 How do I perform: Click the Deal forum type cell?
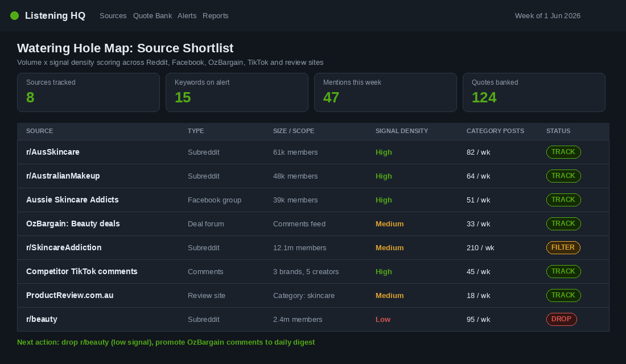(205, 224)
